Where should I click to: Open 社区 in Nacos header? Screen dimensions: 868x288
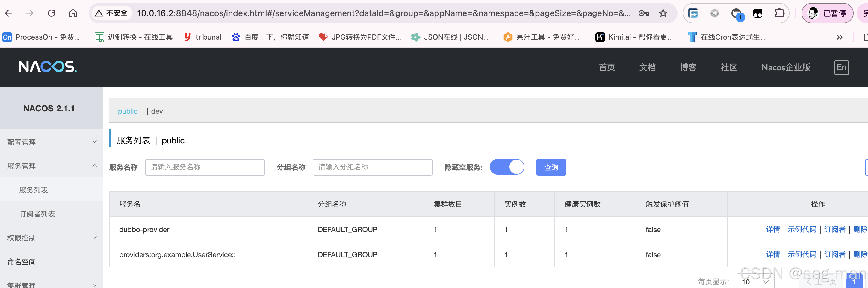pyautogui.click(x=729, y=67)
